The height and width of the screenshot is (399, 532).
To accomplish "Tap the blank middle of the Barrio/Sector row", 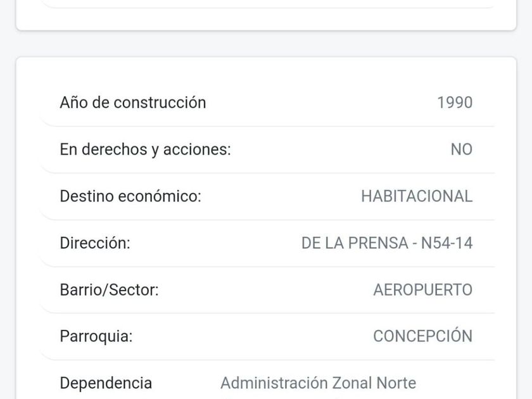I will pyautogui.click(x=266, y=290).
